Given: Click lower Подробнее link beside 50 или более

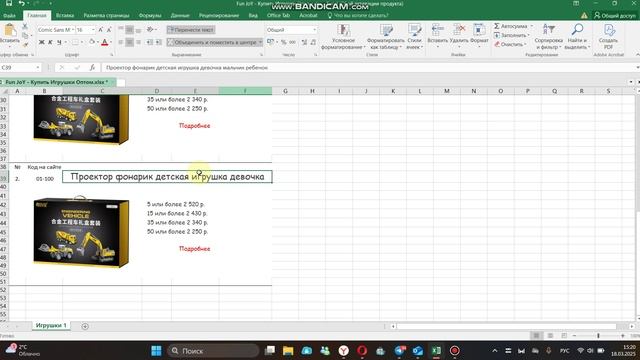Looking at the screenshot, I should (195, 249).
